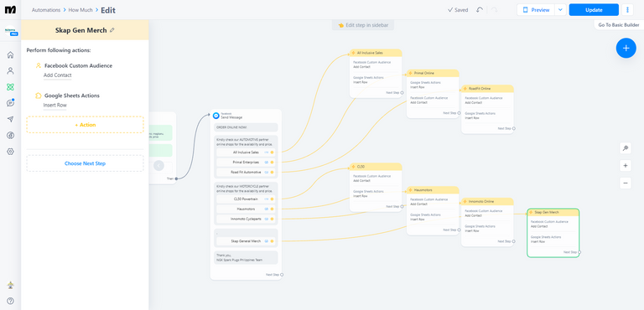The height and width of the screenshot is (310, 644).
Task: Click the Facebook Custom Audience person icon
Action: click(39, 65)
